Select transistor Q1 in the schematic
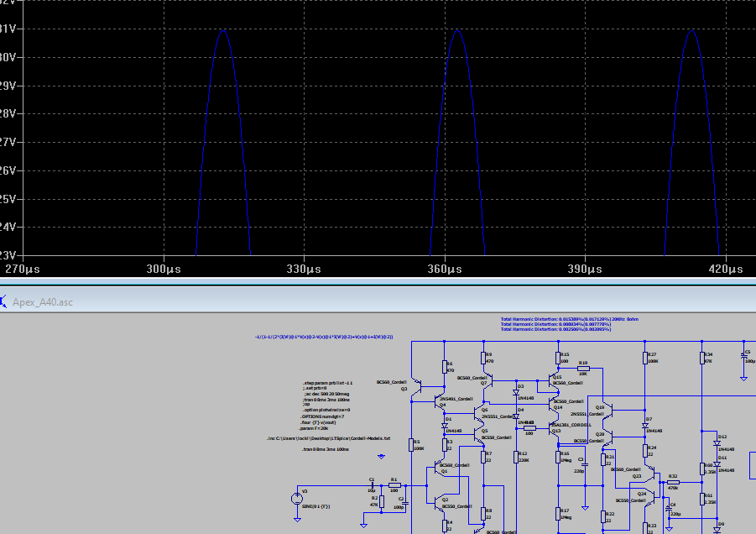Image resolution: width=756 pixels, height=534 pixels. point(439,469)
